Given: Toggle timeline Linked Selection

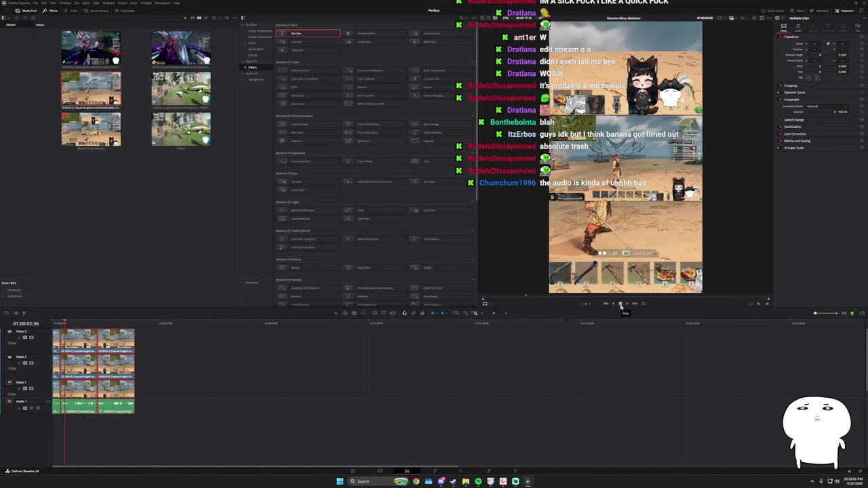Looking at the screenshot, I should [x=413, y=313].
